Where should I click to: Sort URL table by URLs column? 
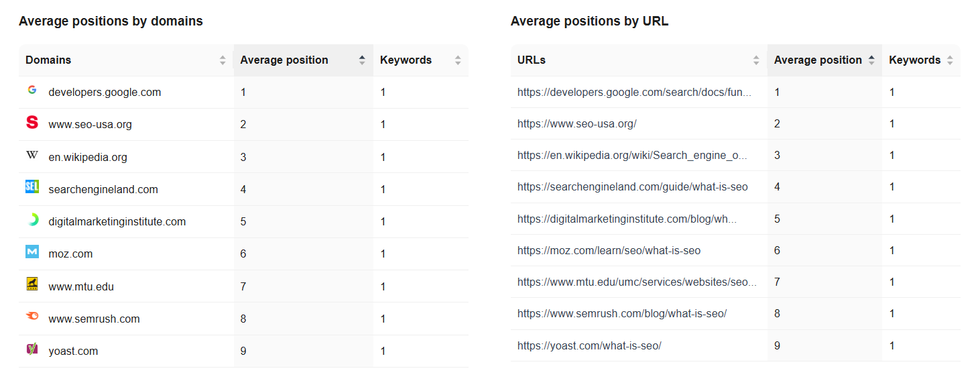click(x=756, y=60)
